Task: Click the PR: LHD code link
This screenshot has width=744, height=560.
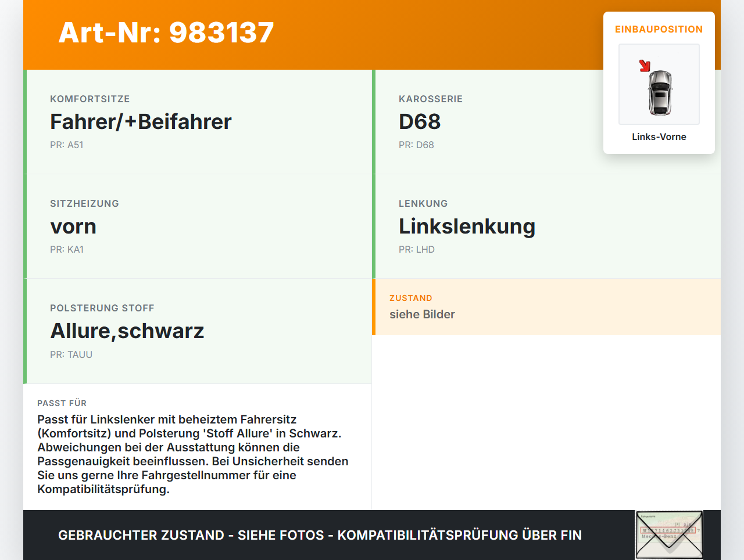Action: tap(416, 249)
